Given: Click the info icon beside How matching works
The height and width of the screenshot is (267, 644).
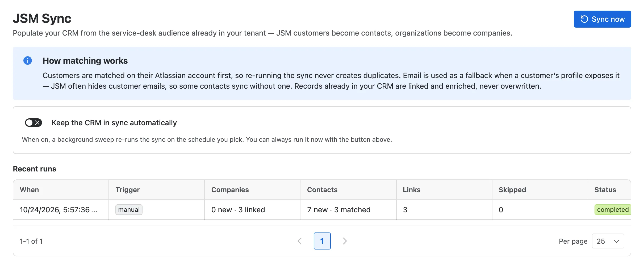Looking at the screenshot, I should pos(28,61).
